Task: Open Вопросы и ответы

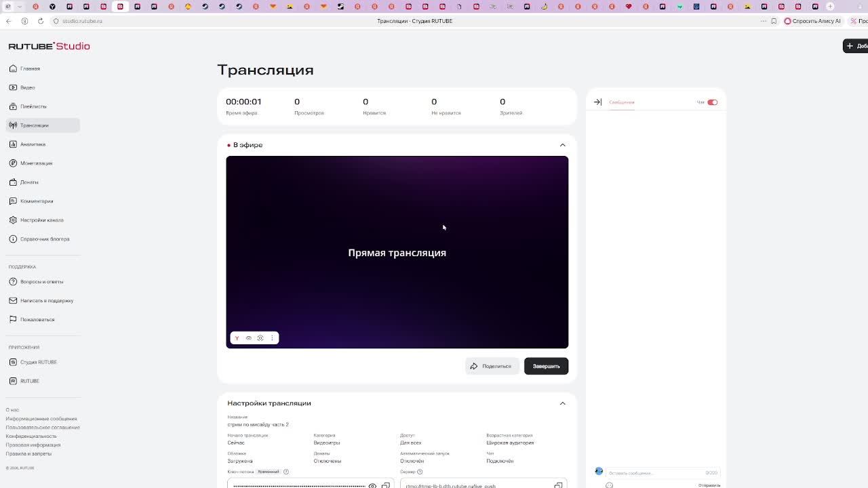Action: pos(43,282)
